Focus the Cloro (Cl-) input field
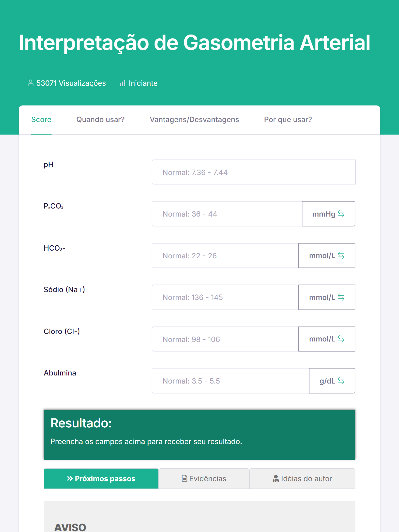 (225, 339)
